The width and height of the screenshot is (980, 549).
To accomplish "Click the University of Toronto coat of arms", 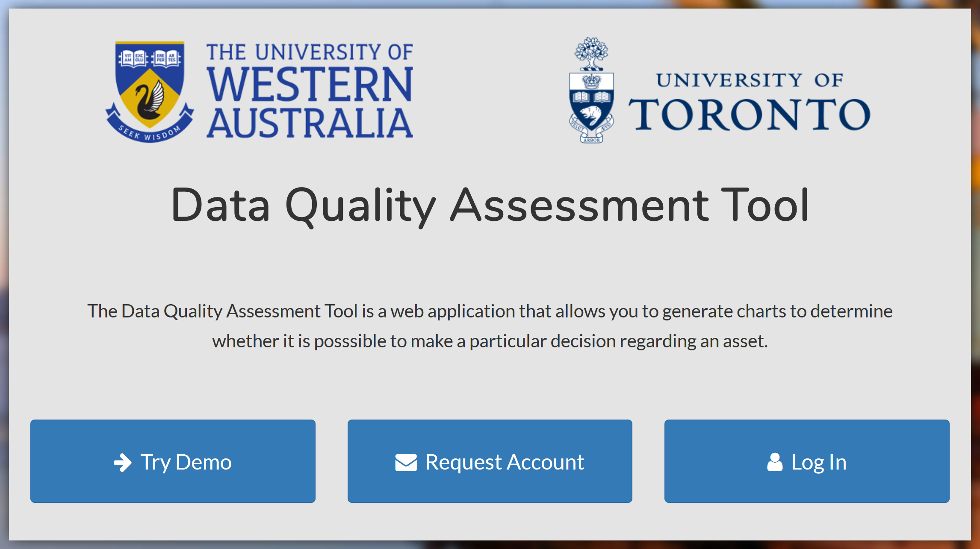I will pos(592,90).
